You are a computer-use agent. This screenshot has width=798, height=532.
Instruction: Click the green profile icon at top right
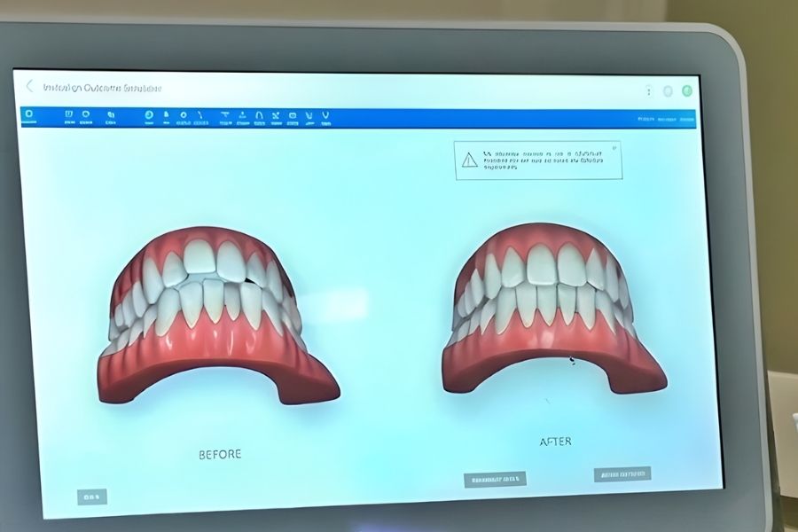click(x=687, y=90)
